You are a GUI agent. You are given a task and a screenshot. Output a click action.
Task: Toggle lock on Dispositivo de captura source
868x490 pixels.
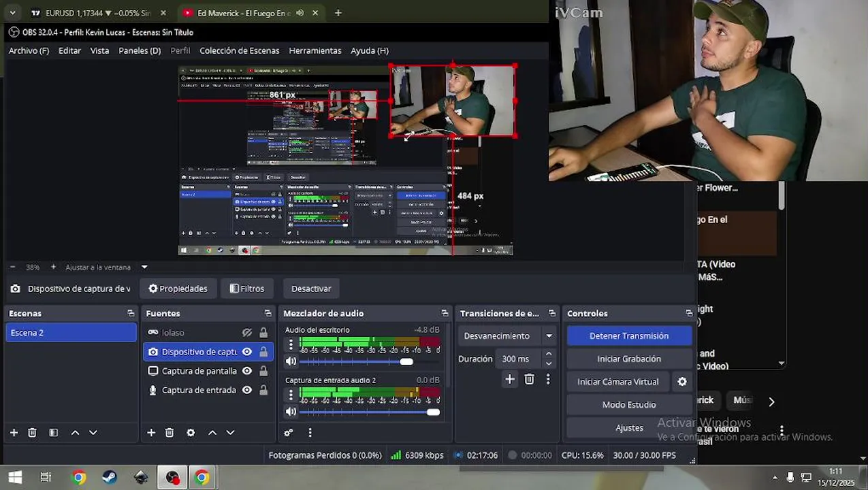263,352
